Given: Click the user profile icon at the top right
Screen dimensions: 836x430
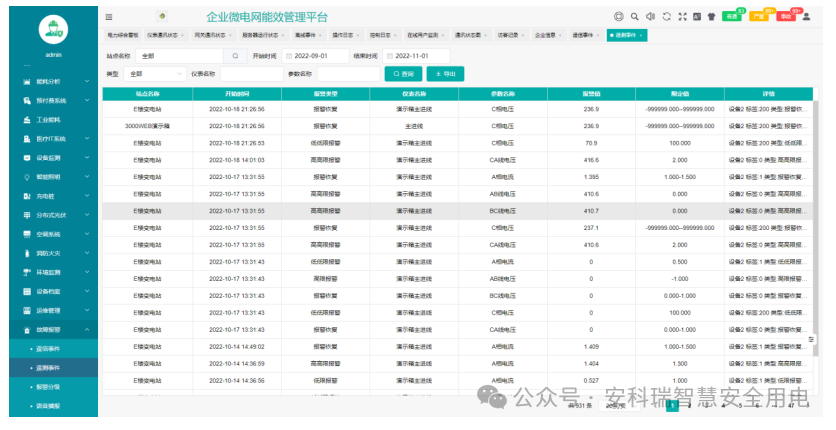Looking at the screenshot, I should tap(807, 17).
